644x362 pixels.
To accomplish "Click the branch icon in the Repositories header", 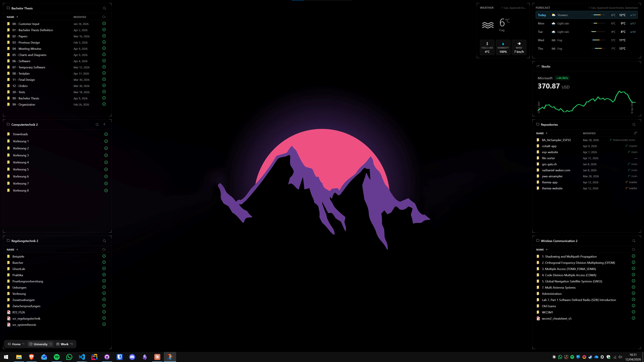I will pyautogui.click(x=636, y=133).
